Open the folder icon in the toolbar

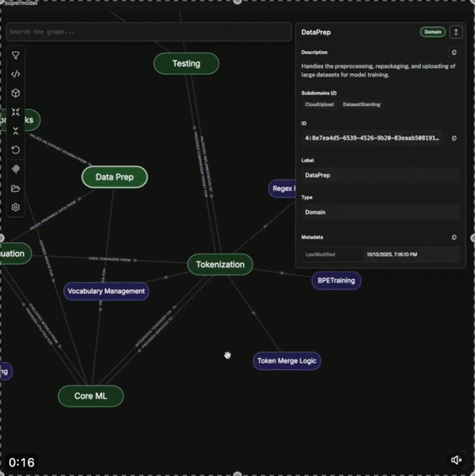click(16, 188)
